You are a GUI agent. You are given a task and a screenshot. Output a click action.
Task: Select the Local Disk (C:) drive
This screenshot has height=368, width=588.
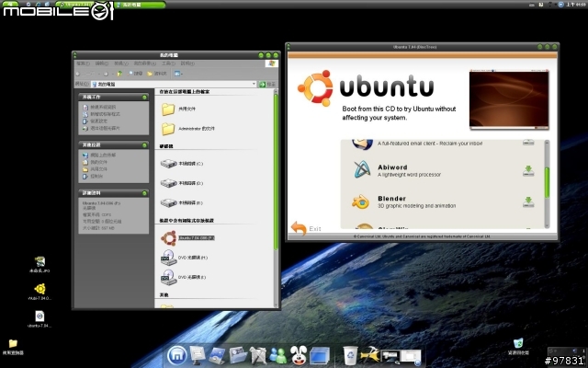click(x=182, y=164)
